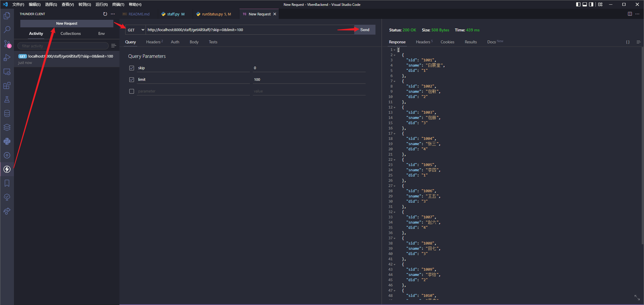Open the Auth request tab
Screen dimensions: 644x305
pos(175,42)
